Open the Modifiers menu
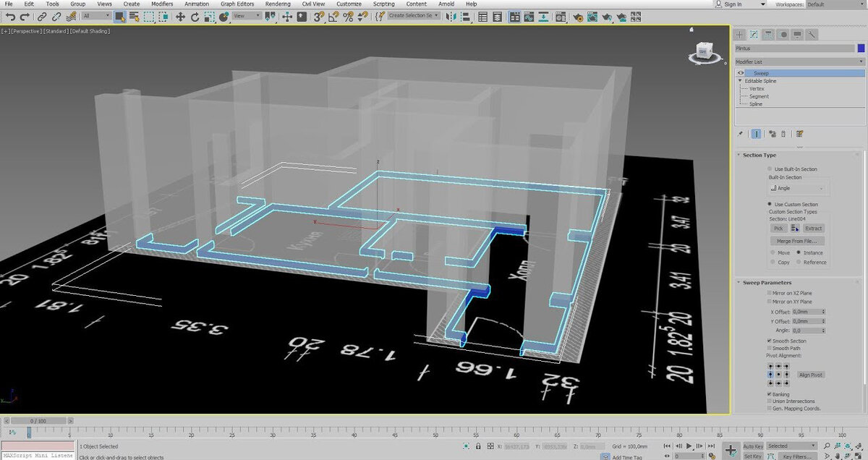Screen dimensions: 868x460 point(162,4)
